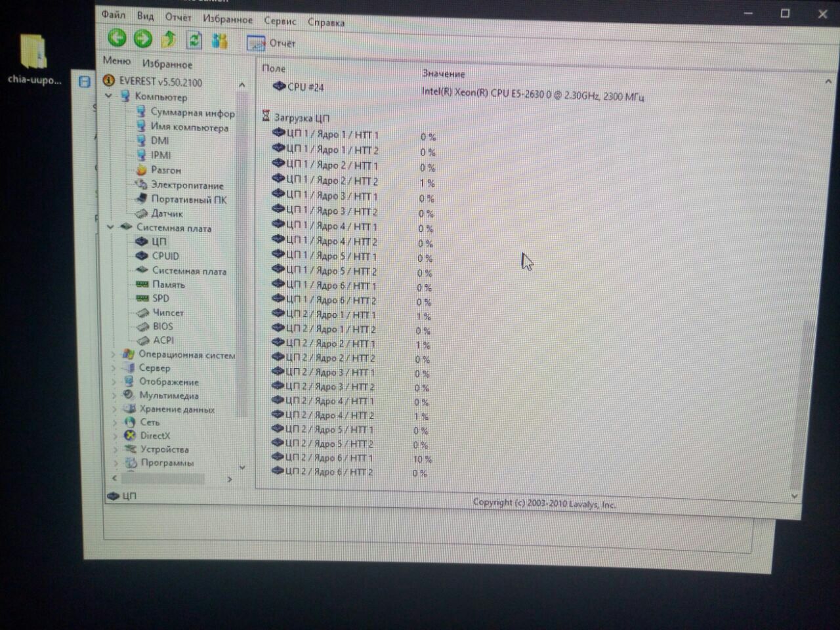
Task: Collapse the Компьютер tree node
Action: point(109,96)
